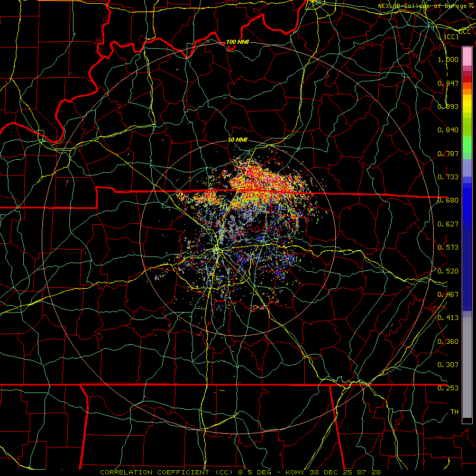
Task: Click the "0.840" legend value
Action: tap(448, 130)
